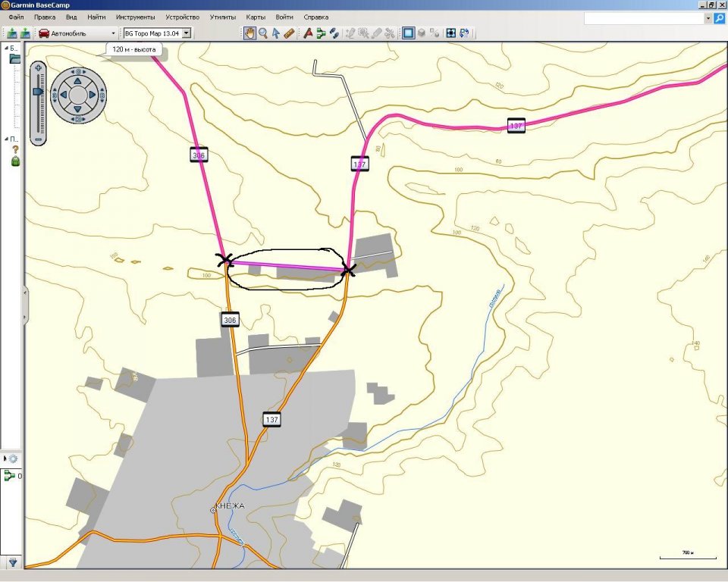
Task: Click the zoom in plus button
Action: (x=39, y=67)
